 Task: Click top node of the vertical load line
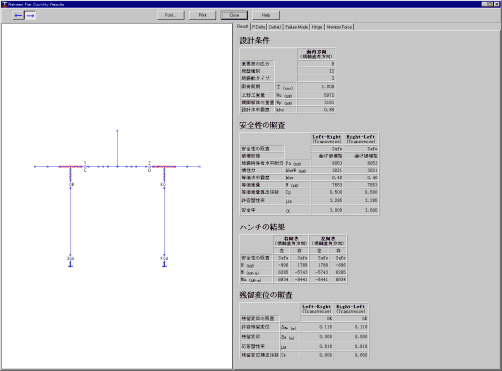pos(117,130)
